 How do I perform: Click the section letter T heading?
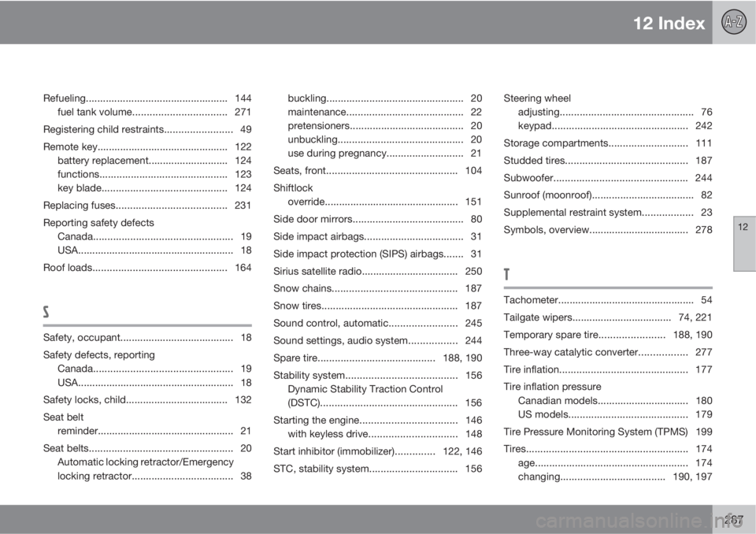pos(506,274)
